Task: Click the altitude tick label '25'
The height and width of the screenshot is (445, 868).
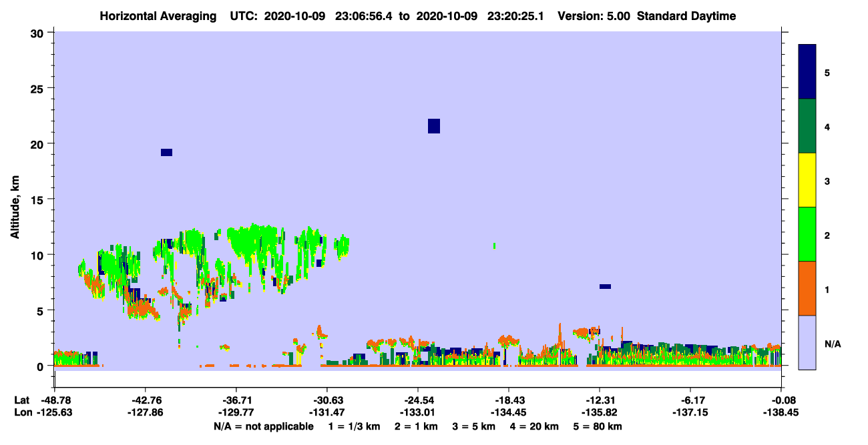Action: pyautogui.click(x=39, y=88)
